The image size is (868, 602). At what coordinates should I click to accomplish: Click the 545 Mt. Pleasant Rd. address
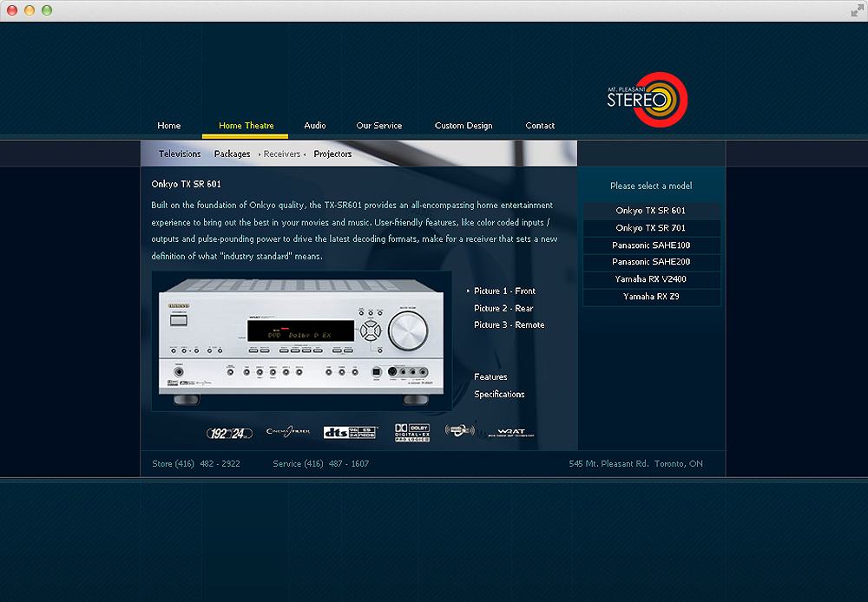pyautogui.click(x=636, y=464)
